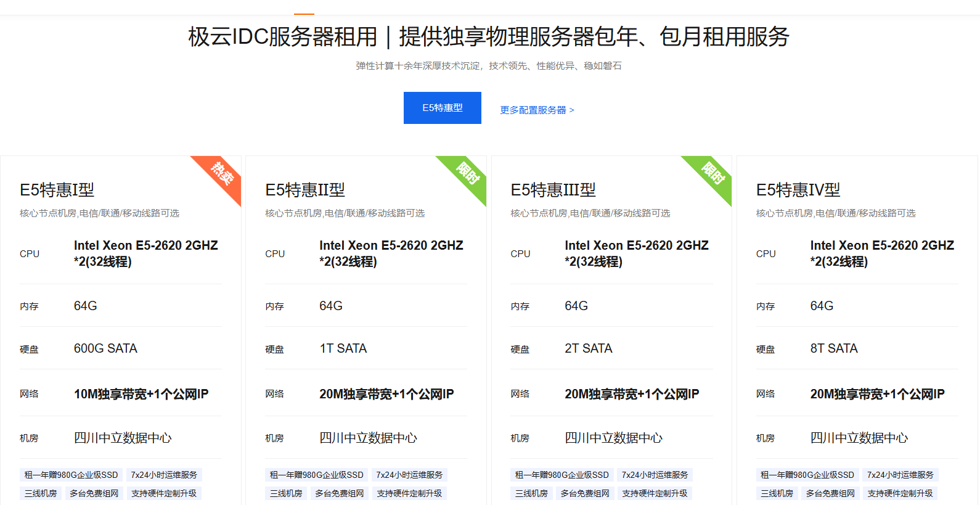Click the 限时 ribbon on E5特惠III型 card
The image size is (980, 505).
point(712,174)
